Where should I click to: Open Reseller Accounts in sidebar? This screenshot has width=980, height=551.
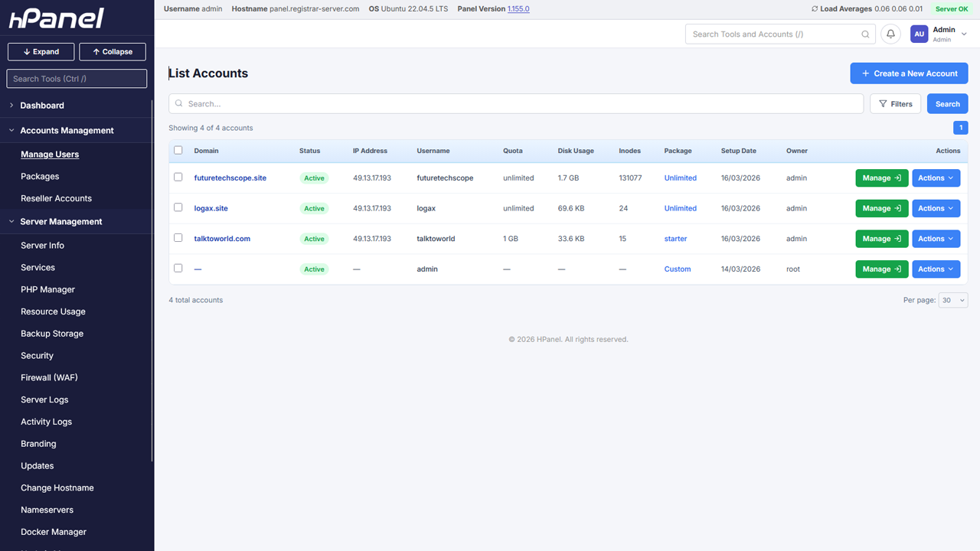(x=56, y=199)
